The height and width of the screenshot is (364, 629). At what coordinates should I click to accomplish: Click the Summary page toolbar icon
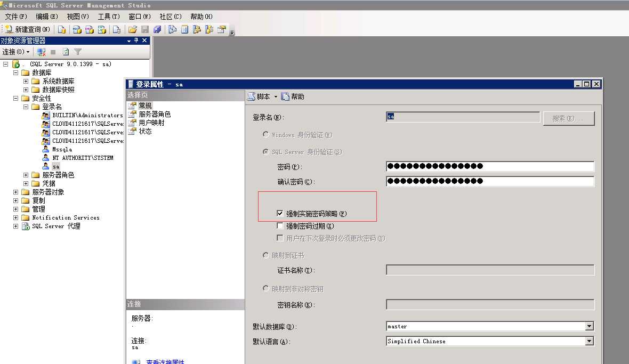184,29
